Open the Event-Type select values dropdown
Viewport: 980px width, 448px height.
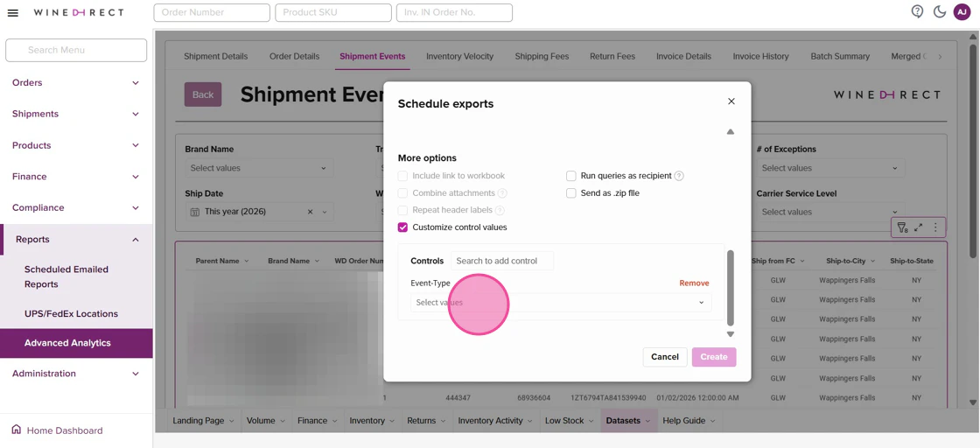[561, 303]
